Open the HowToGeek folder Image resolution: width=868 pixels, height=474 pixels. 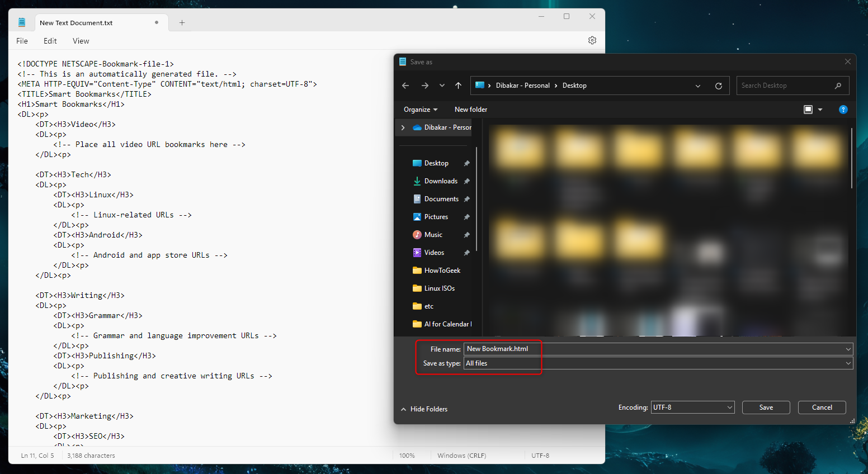(441, 270)
